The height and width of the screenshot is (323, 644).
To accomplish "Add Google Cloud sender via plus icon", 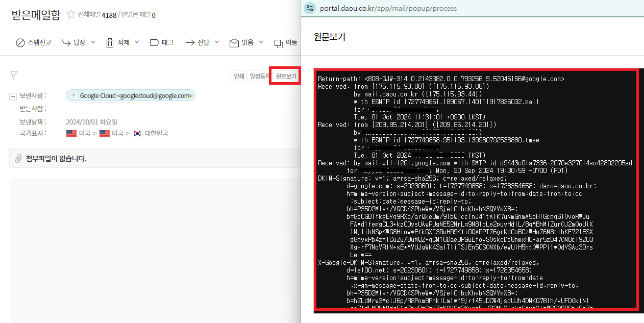I will (x=73, y=95).
